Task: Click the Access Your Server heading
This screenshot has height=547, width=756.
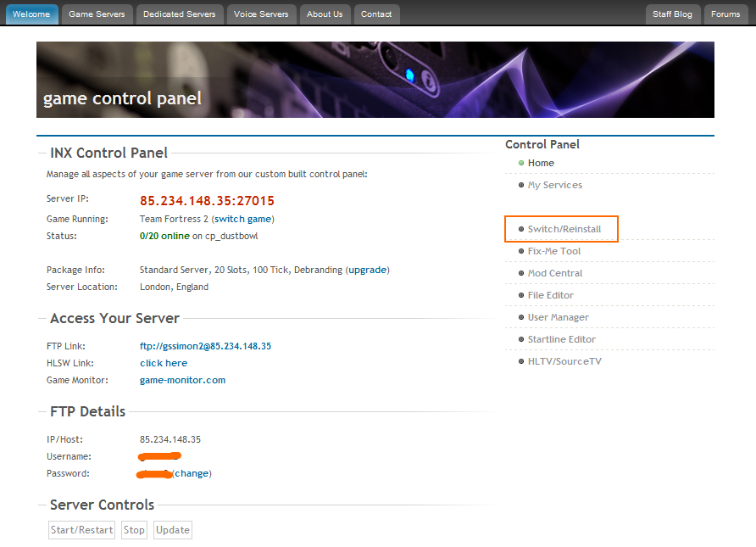Action: 114,318
